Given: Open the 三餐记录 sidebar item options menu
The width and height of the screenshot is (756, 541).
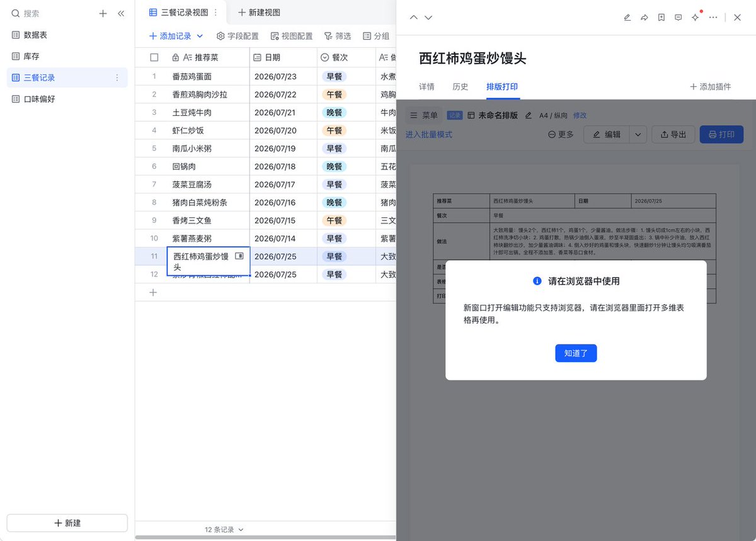Looking at the screenshot, I should click(x=117, y=77).
